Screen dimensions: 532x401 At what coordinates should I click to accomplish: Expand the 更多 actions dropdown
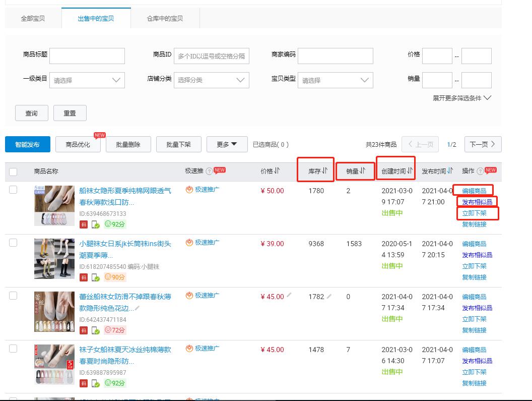coord(227,144)
